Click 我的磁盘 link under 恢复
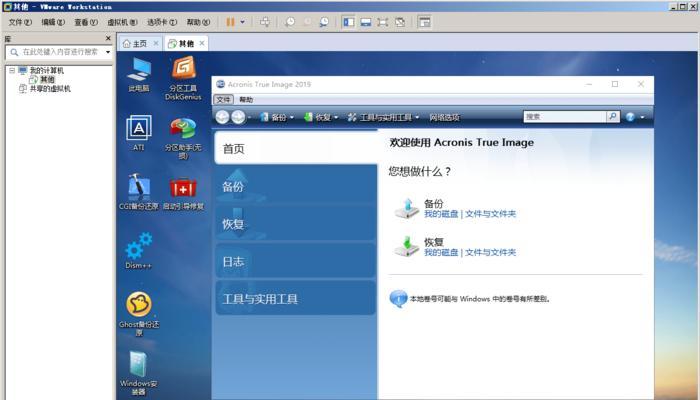Screen dimensions: 700x400 (441, 252)
